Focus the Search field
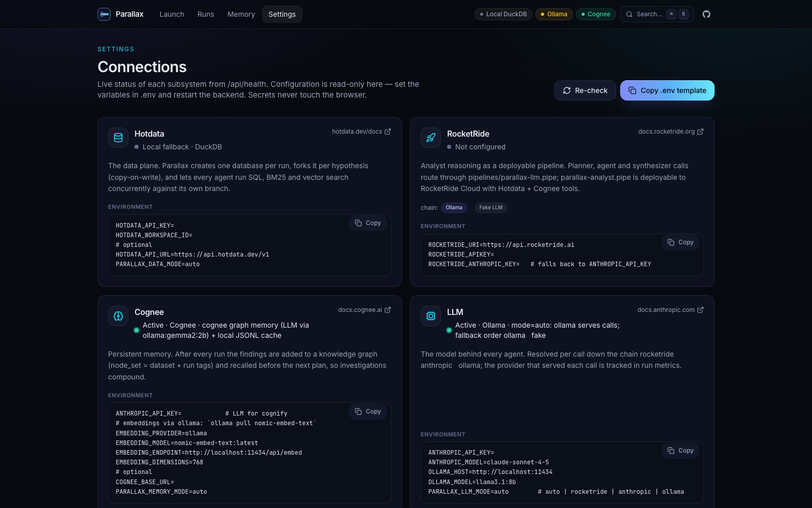This screenshot has width=812, height=508. [657, 14]
